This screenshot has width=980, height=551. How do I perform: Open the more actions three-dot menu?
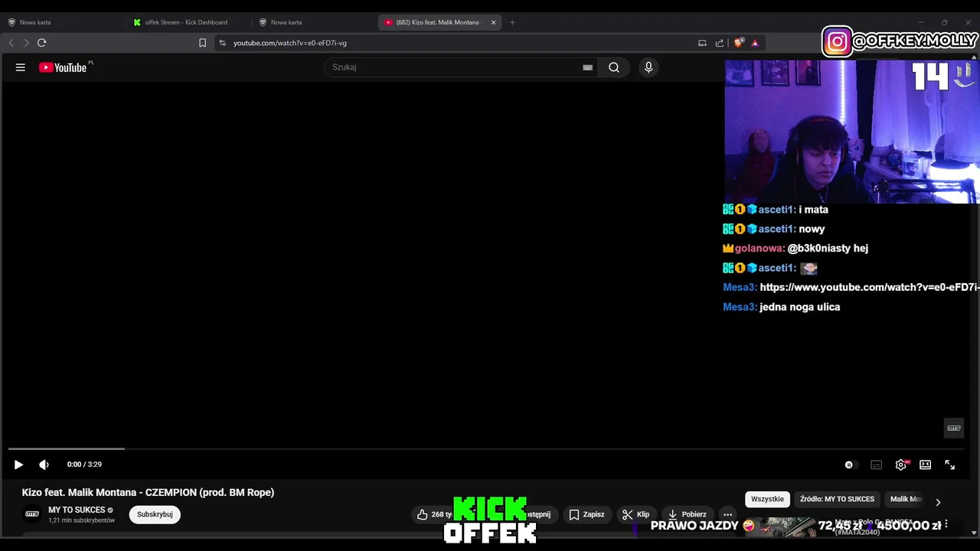(x=728, y=514)
